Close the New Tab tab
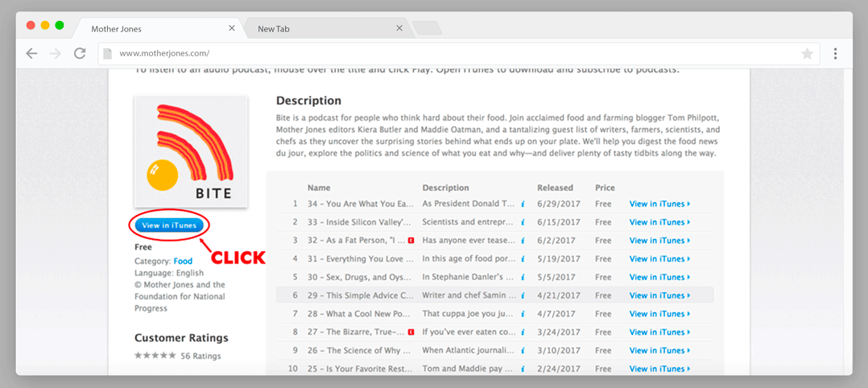The height and width of the screenshot is (388, 868). click(x=399, y=28)
